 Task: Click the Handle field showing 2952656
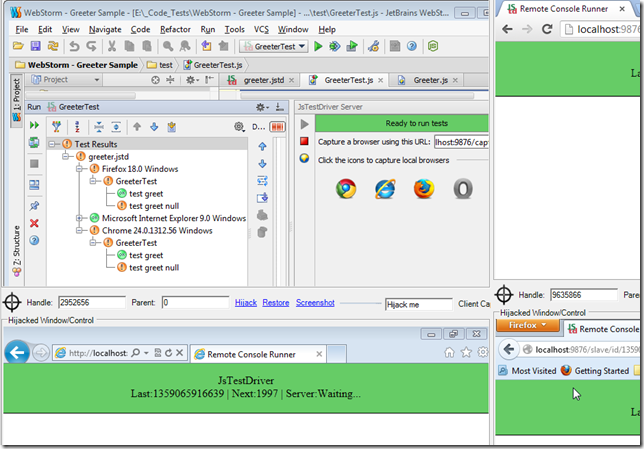coord(92,303)
